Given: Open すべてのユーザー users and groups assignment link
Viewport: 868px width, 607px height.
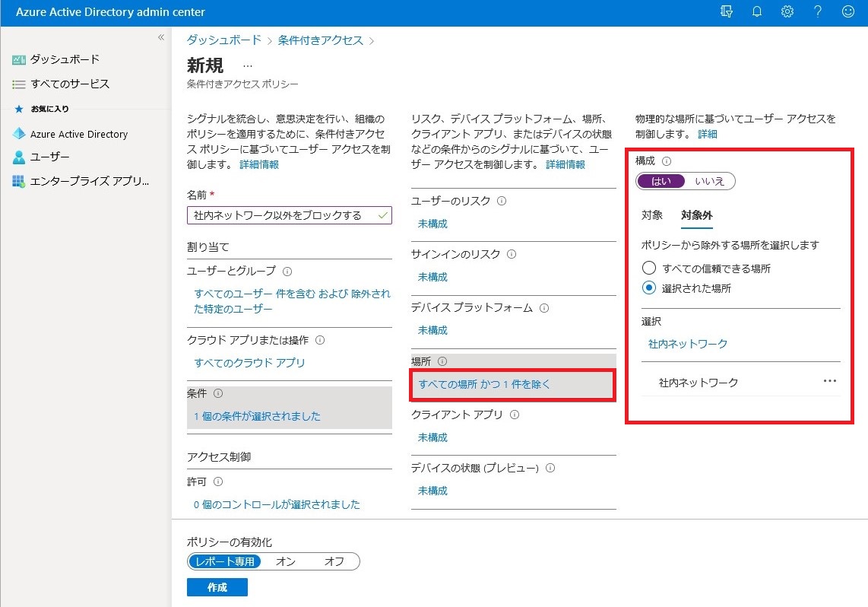Looking at the screenshot, I should tap(292, 301).
